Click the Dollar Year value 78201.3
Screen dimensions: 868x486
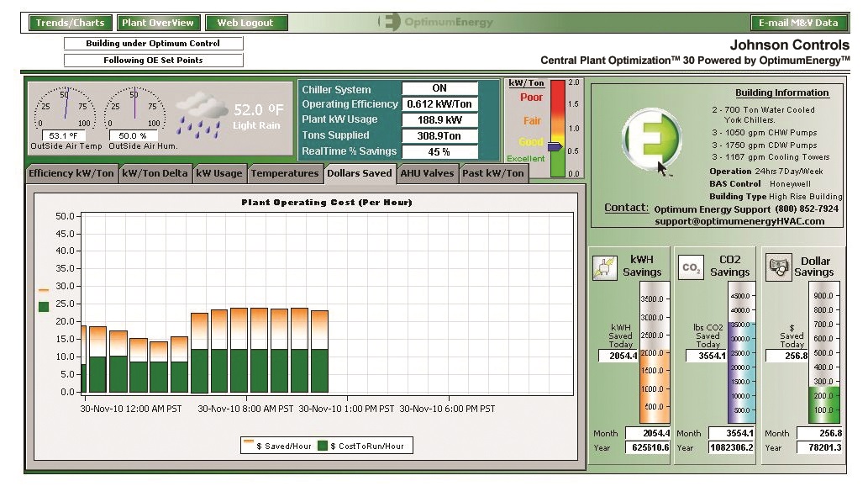point(820,447)
